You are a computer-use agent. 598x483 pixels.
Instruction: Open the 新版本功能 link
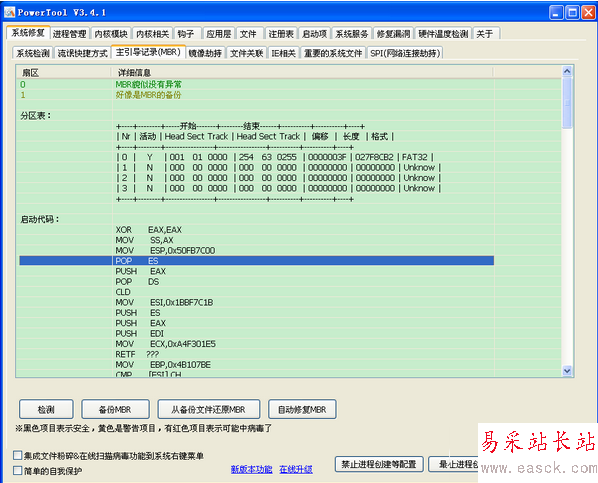coord(251,469)
